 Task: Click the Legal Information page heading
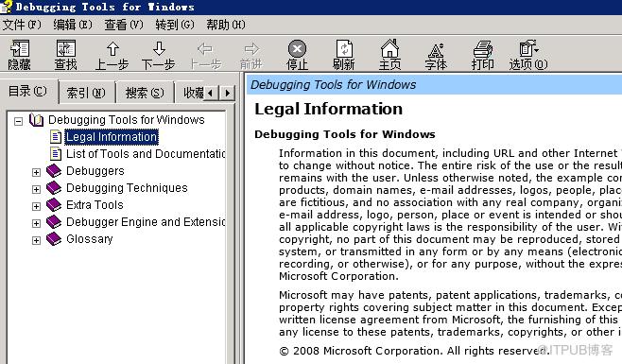coord(328,109)
